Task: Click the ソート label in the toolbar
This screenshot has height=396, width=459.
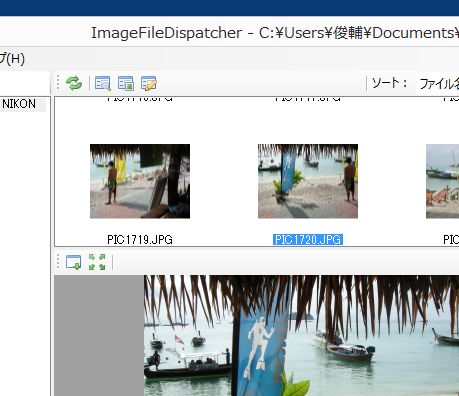Action: click(389, 83)
